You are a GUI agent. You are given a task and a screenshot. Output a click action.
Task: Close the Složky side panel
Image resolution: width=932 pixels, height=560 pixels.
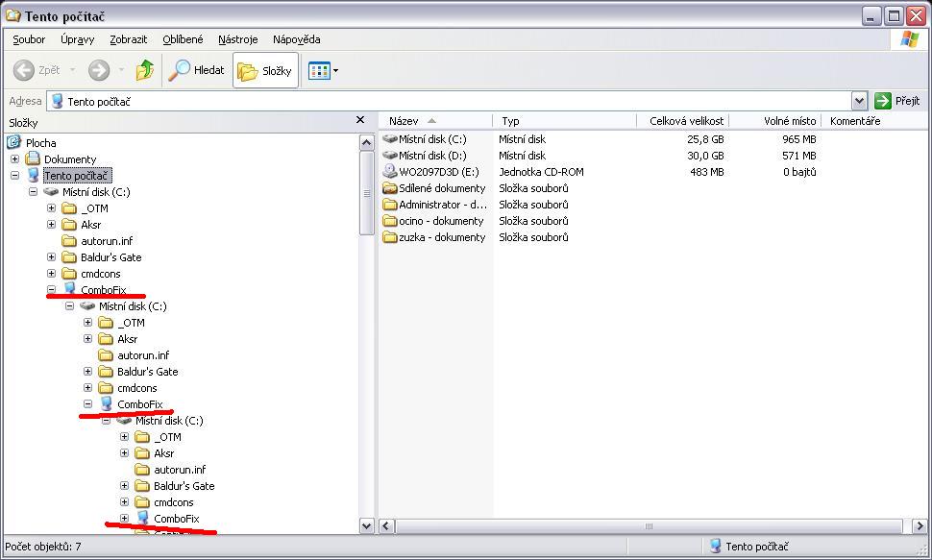360,120
